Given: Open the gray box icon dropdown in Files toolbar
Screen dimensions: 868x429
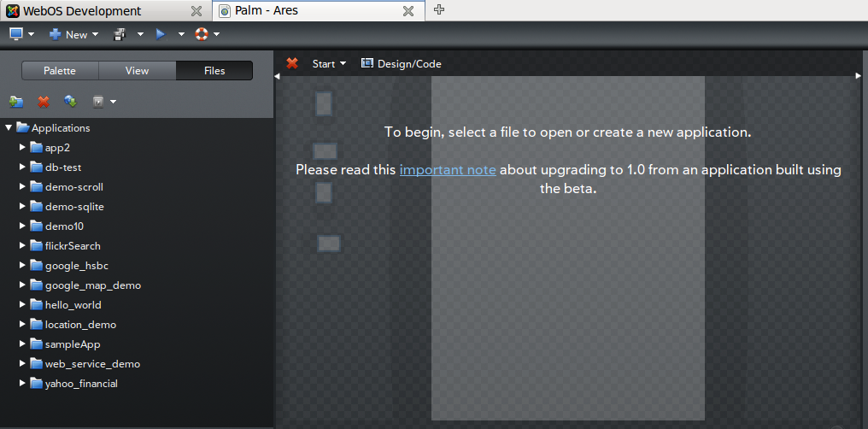Looking at the screenshot, I should click(x=104, y=102).
